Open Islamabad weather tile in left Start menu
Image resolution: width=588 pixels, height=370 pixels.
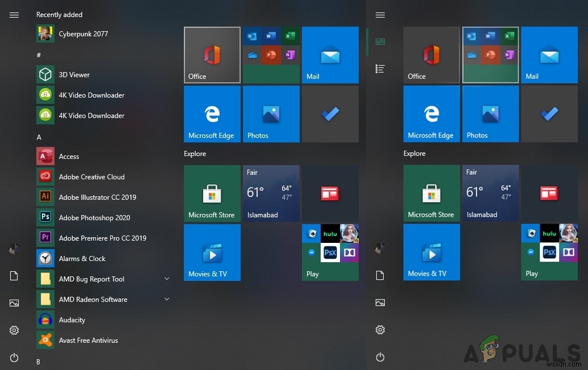coord(271,194)
